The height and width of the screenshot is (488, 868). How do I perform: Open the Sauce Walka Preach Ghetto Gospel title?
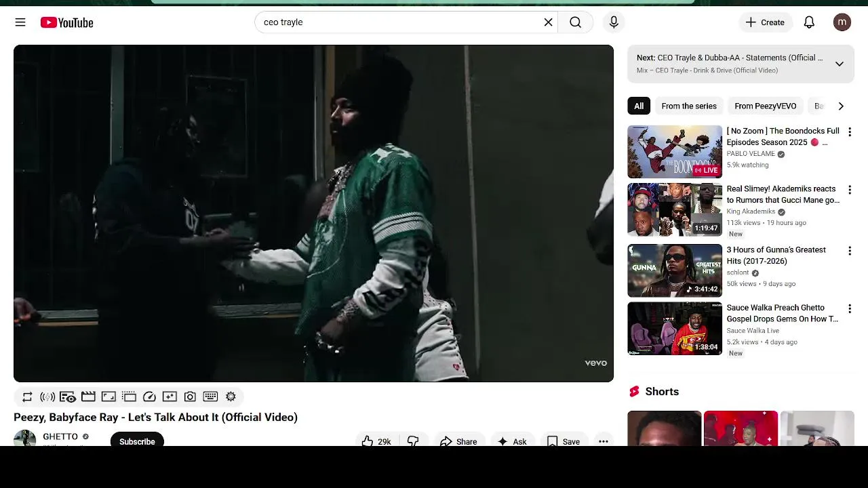(783, 313)
